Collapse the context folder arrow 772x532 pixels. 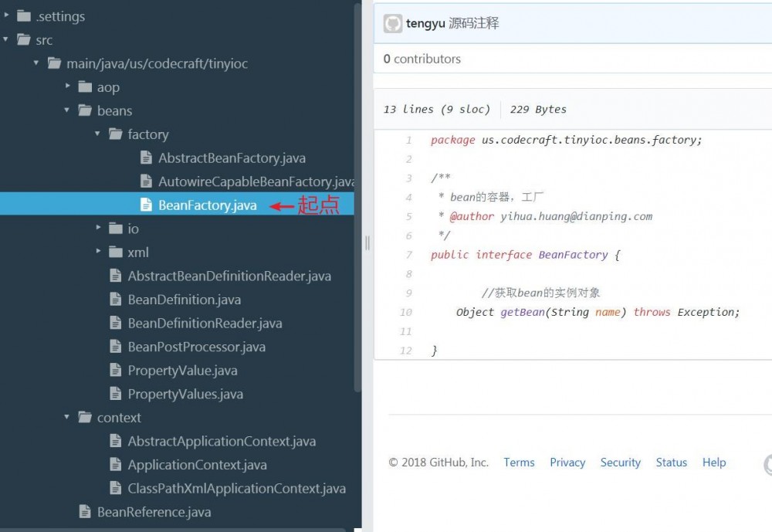(66, 417)
